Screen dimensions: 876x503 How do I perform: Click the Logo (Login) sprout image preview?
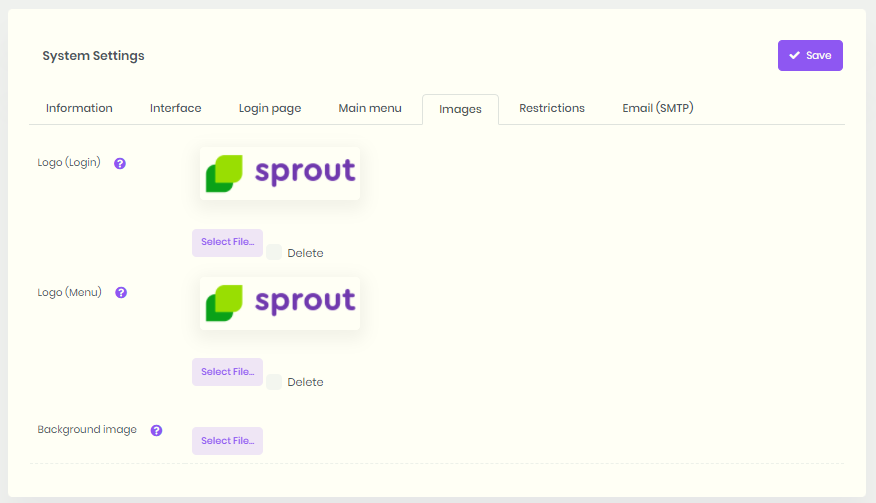pos(280,173)
